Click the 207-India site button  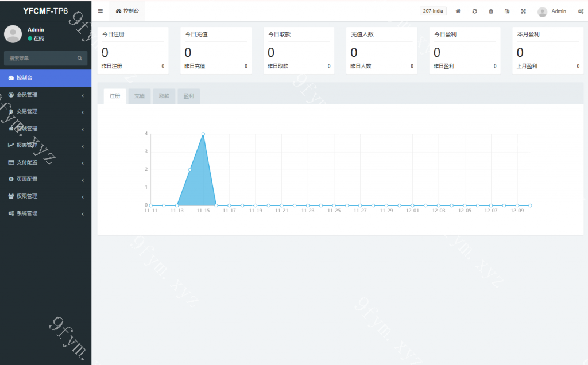click(x=433, y=11)
